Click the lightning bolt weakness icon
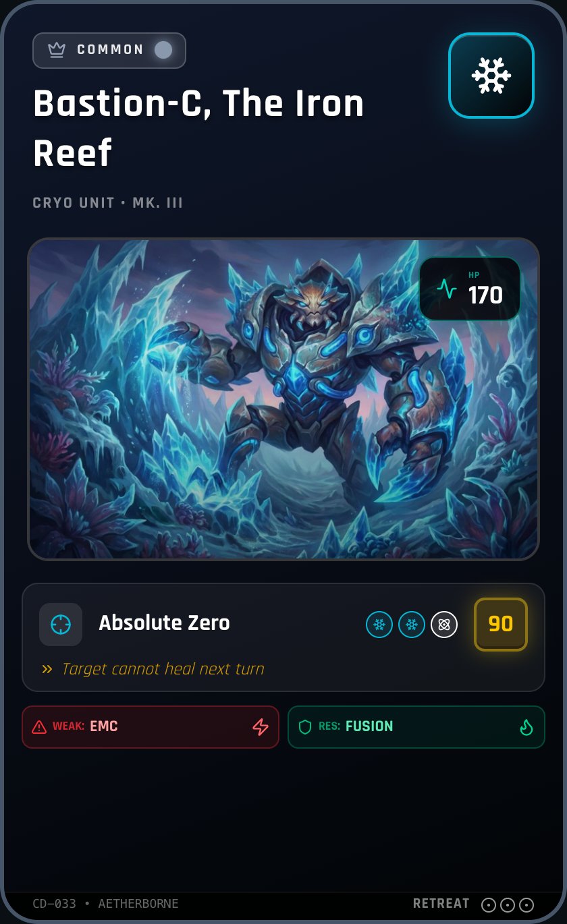This screenshot has height=924, width=567. (x=261, y=727)
